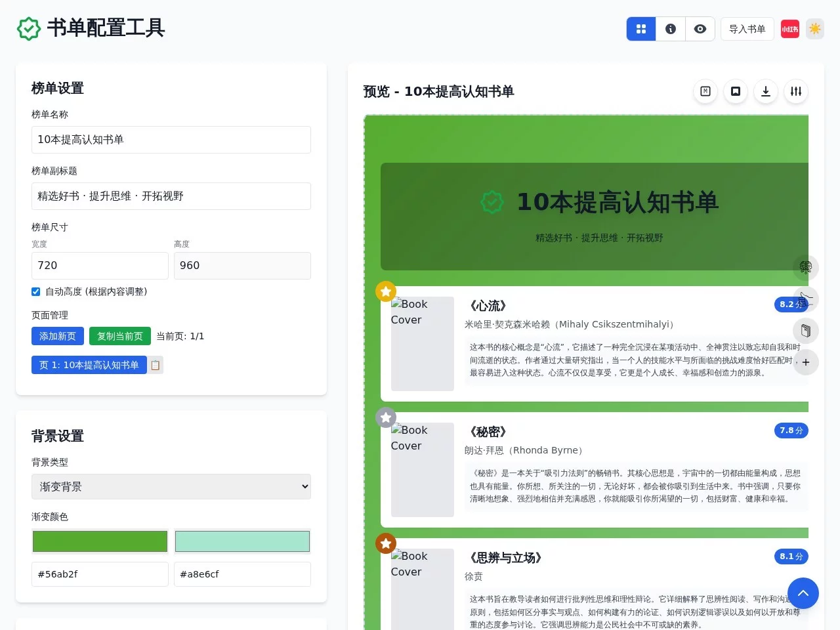840x630 pixels.
Task: Toggle light/dark theme with sun icon
Action: point(814,29)
